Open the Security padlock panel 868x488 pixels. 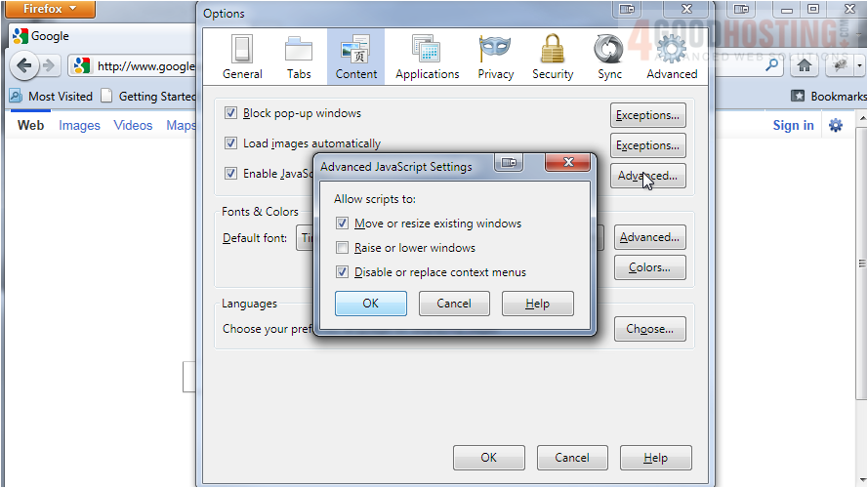click(x=553, y=57)
